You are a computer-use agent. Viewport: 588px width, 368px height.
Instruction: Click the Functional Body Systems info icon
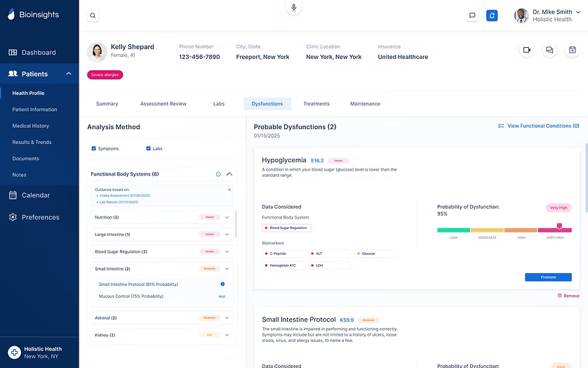point(218,174)
